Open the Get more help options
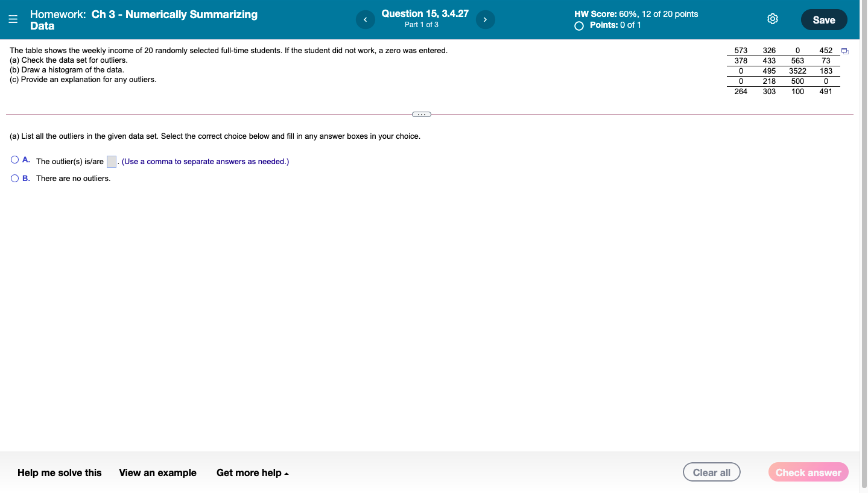Image resolution: width=868 pixels, height=493 pixels. (x=249, y=472)
